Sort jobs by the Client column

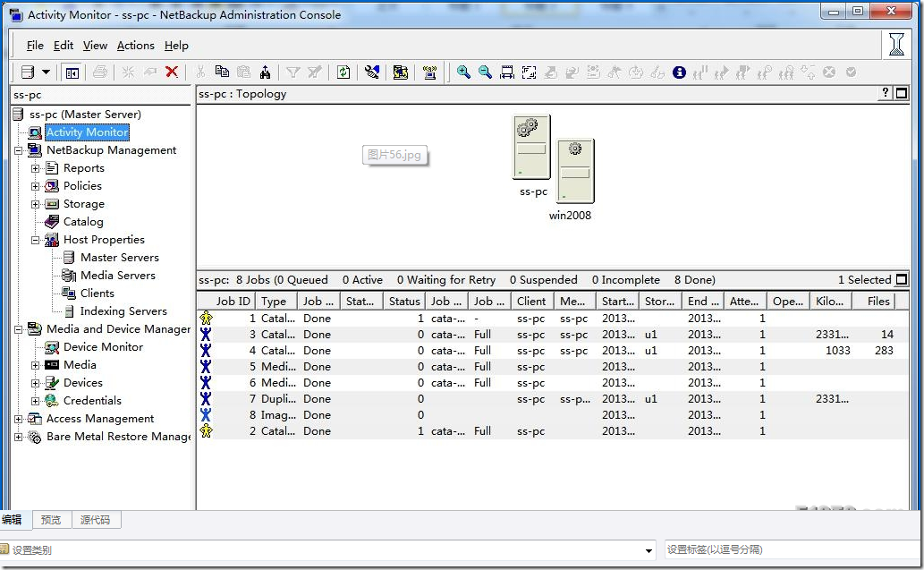[533, 302]
